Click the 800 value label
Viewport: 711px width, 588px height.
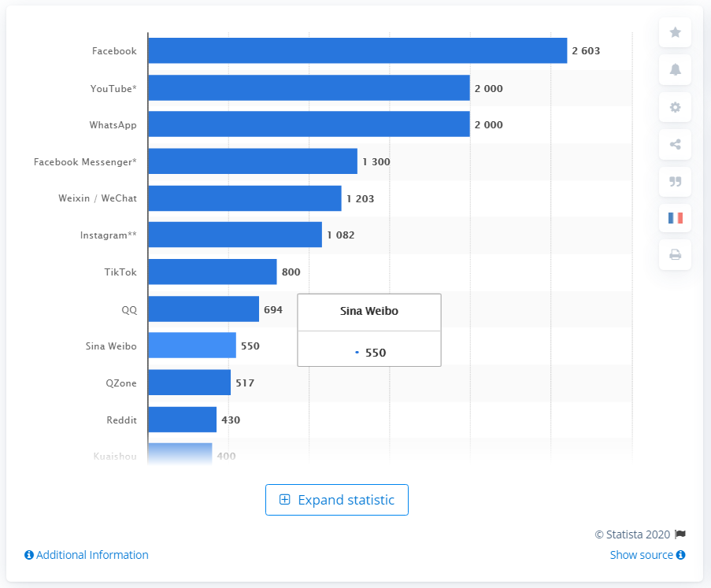291,272
